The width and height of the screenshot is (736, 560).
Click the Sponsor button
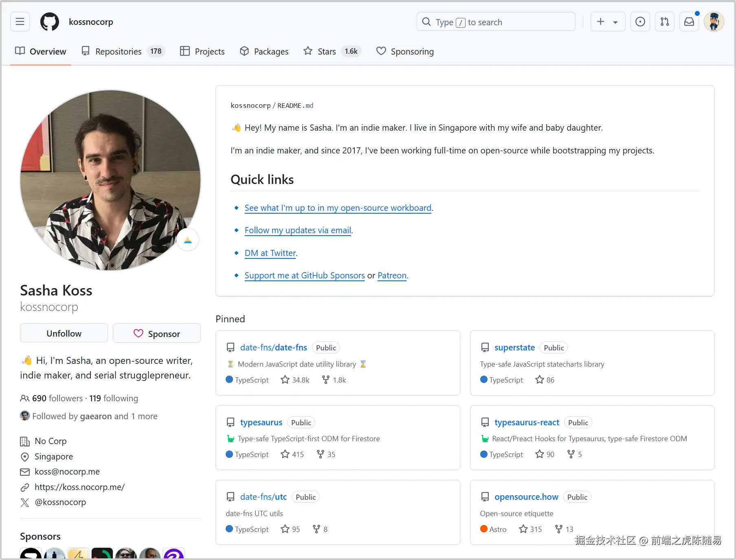[x=157, y=333]
